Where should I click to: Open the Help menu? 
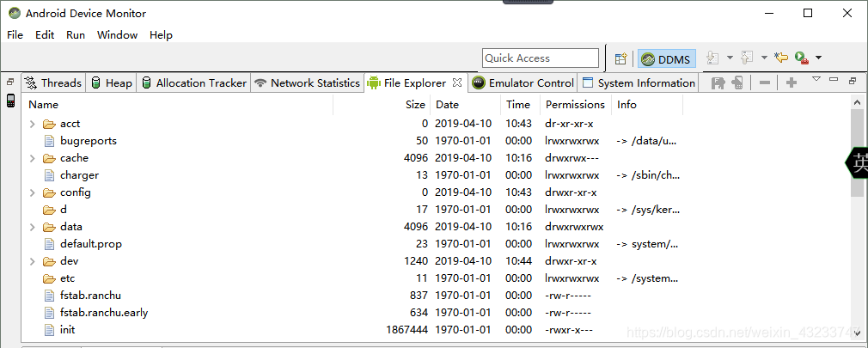pyautogui.click(x=161, y=35)
